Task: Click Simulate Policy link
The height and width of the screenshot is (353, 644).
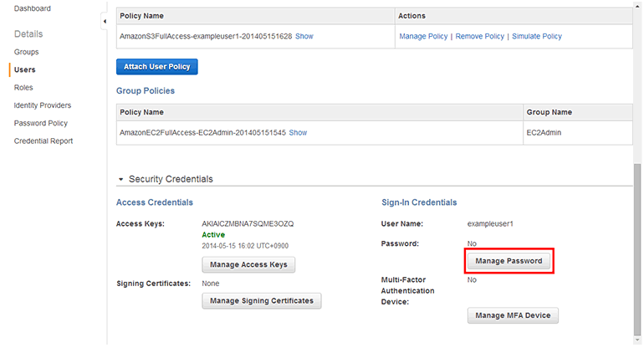Action: point(536,37)
